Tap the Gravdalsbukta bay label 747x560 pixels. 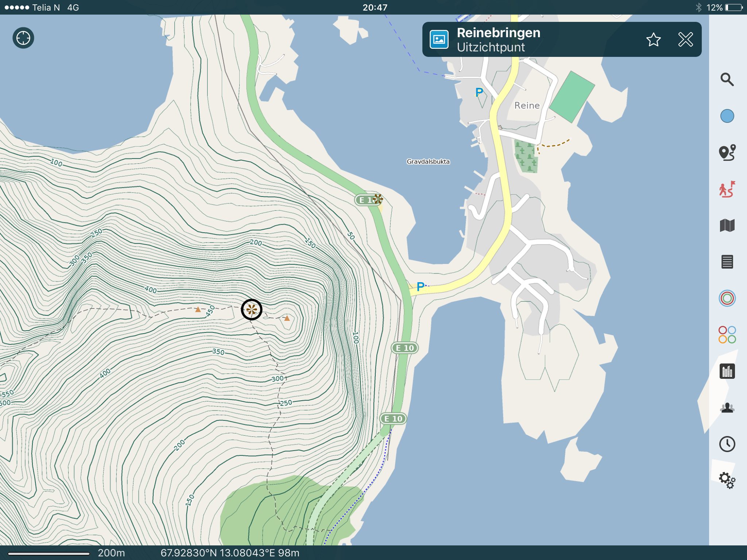(x=428, y=162)
